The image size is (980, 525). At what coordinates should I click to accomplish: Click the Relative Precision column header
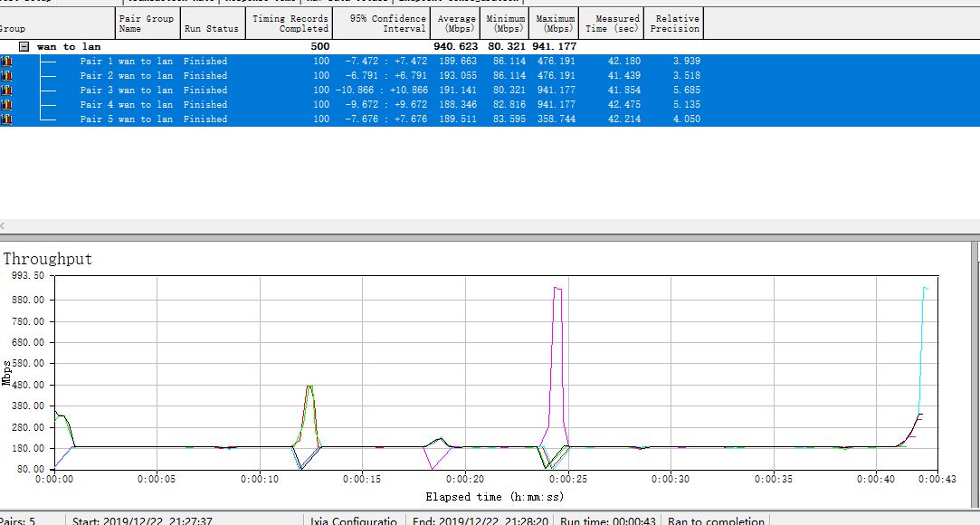click(x=676, y=24)
